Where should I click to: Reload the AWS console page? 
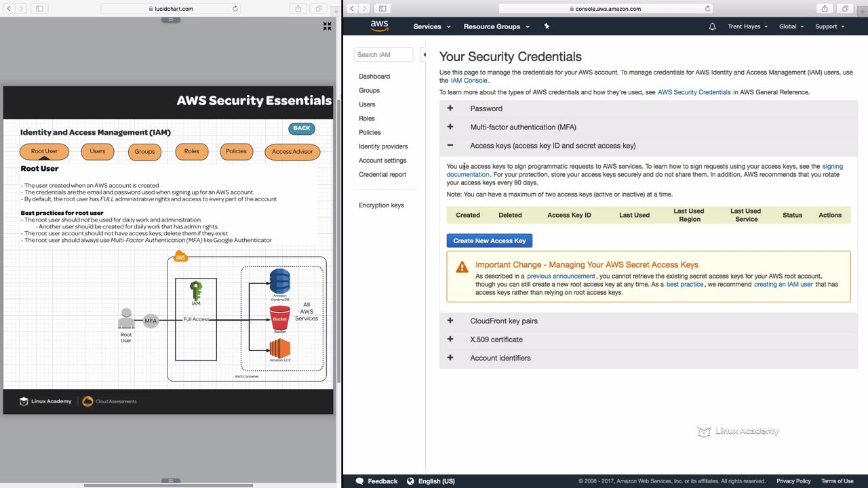707,9
